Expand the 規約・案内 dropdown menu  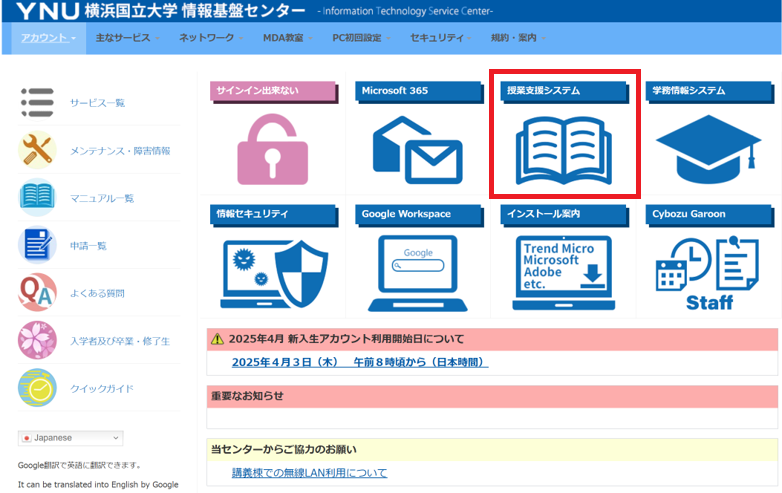pyautogui.click(x=518, y=38)
